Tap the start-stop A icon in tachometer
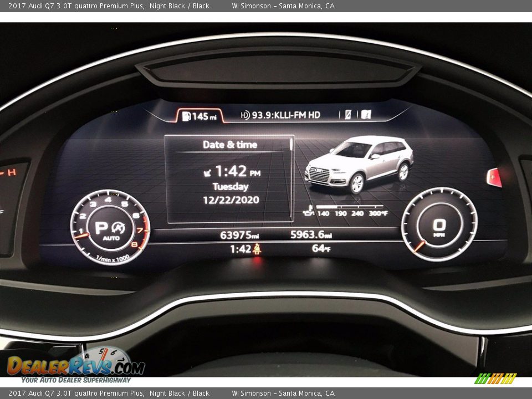The width and height of the screenshot is (532, 399). (119, 228)
